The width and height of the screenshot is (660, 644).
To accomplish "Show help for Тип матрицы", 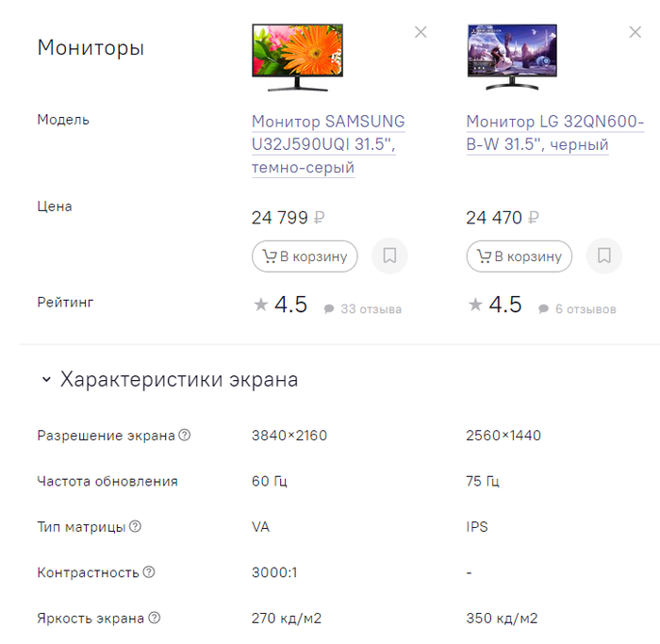I will click(135, 526).
